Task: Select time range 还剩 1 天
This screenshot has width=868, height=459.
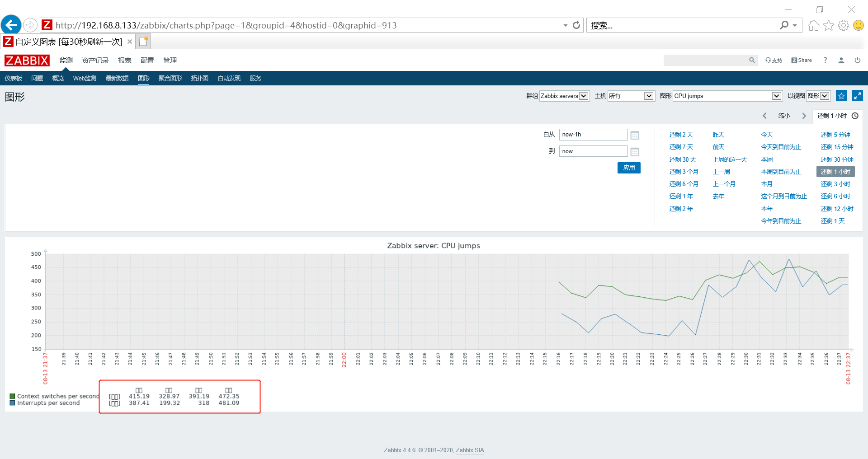Action: pyautogui.click(x=833, y=221)
